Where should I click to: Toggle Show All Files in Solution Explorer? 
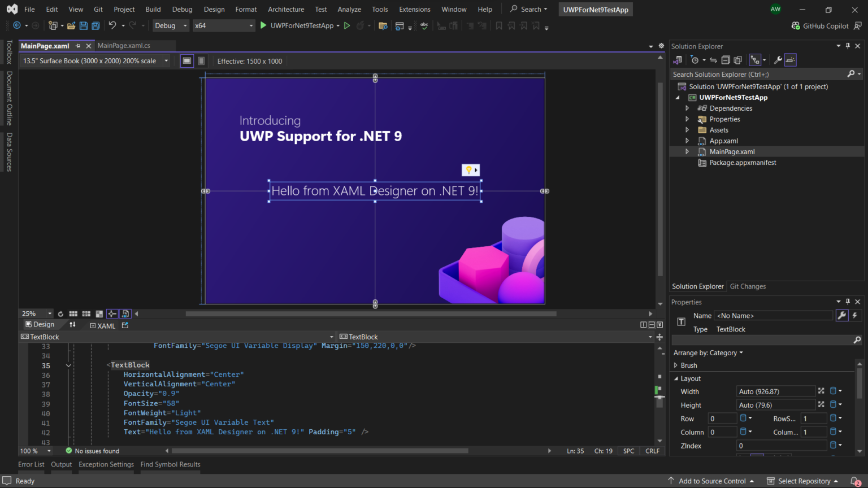(738, 60)
